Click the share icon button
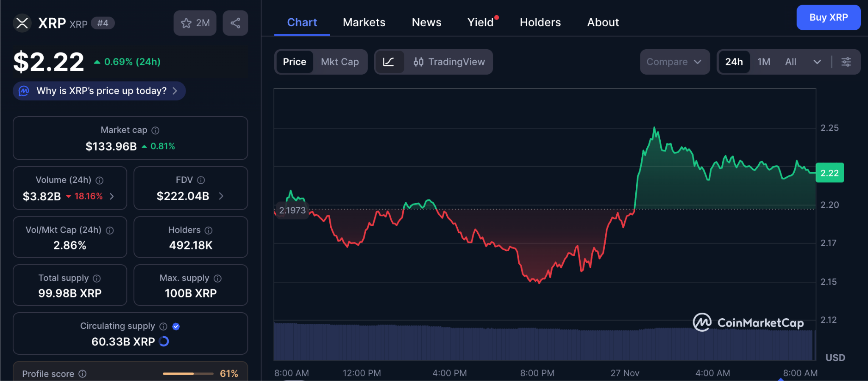Image resolution: width=868 pixels, height=381 pixels. click(235, 23)
